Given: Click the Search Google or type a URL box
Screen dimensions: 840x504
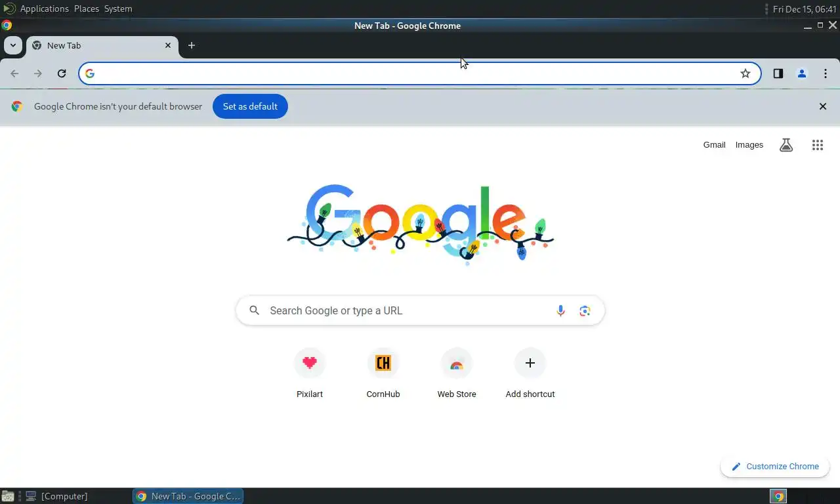Looking at the screenshot, I should (420, 310).
